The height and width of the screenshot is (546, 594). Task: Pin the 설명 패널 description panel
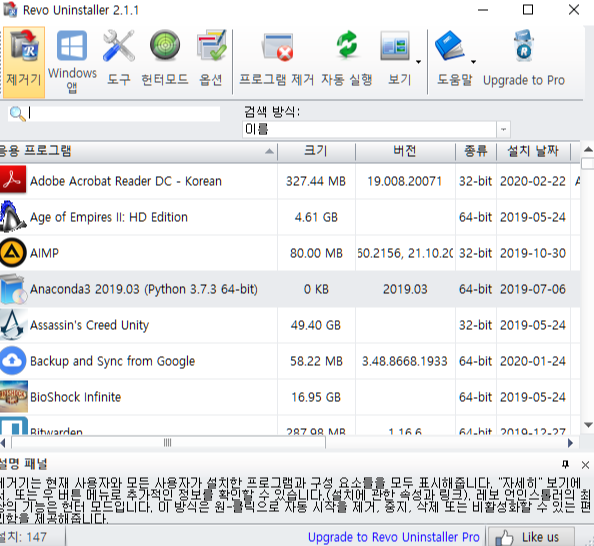coord(566,464)
